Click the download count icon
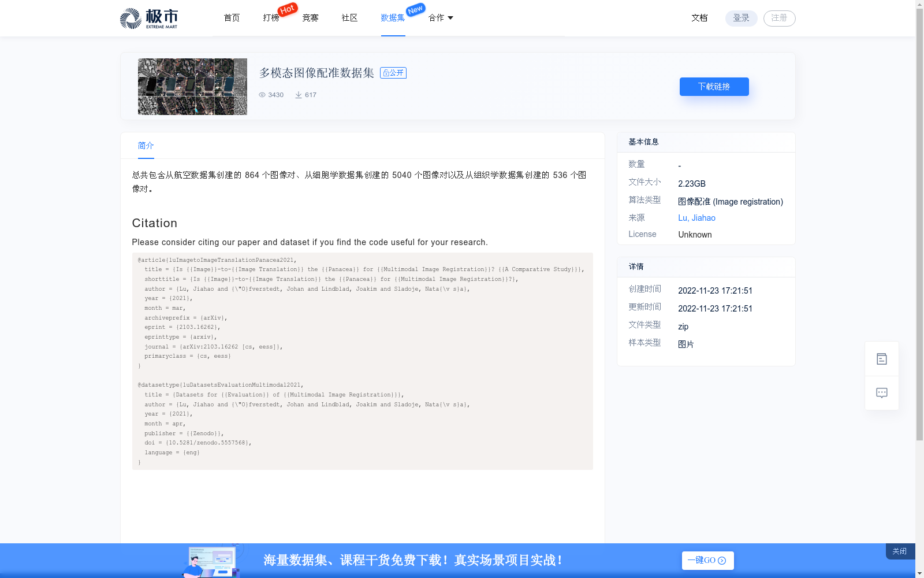 click(x=299, y=95)
